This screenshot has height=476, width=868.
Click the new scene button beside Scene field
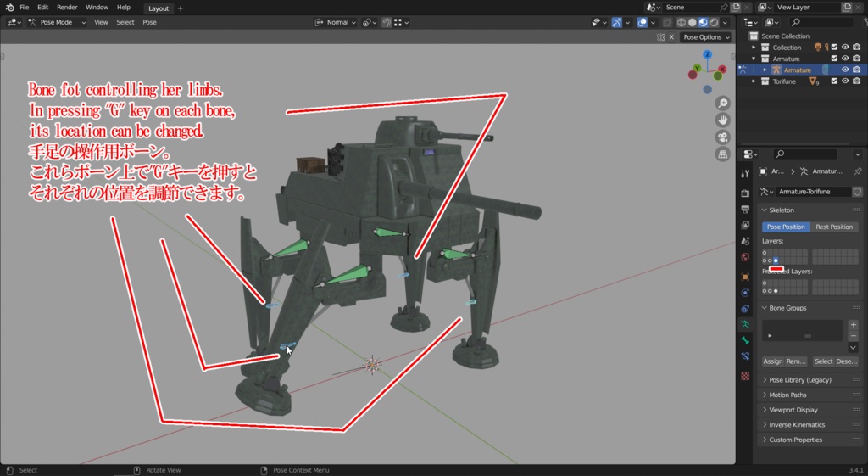coord(736,7)
